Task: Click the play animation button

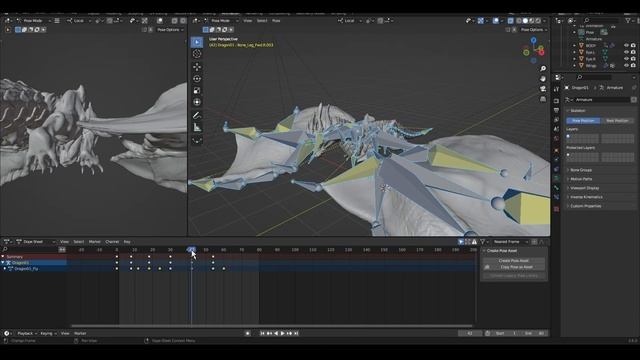Action: pyautogui.click(x=282, y=333)
